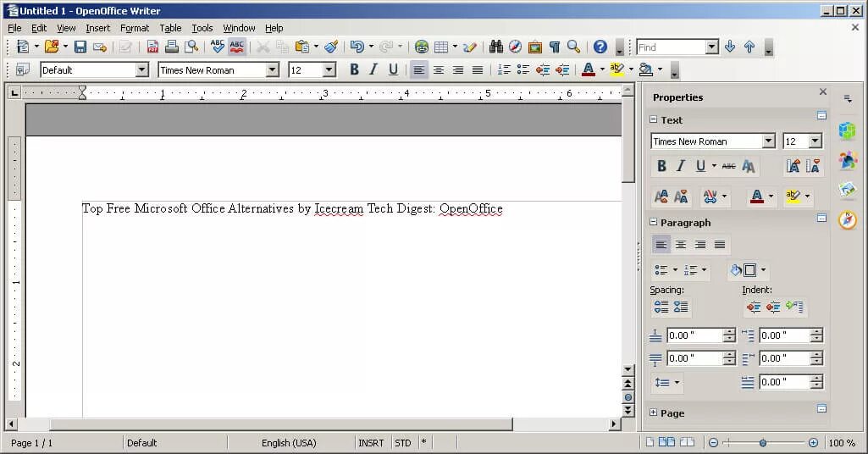868x454 pixels.
Task: Click Zoom In plus button in status bar
Action: click(x=813, y=443)
